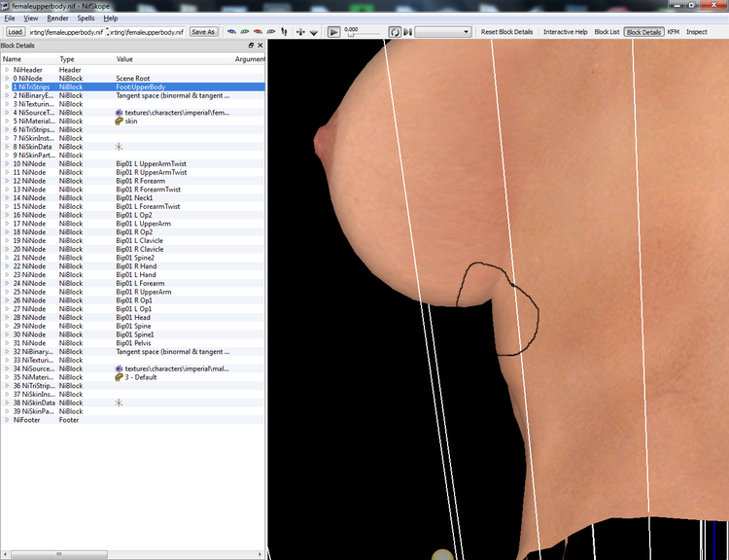The image size is (729, 560).
Task: Toggle the KFM panel
Action: 674,32
